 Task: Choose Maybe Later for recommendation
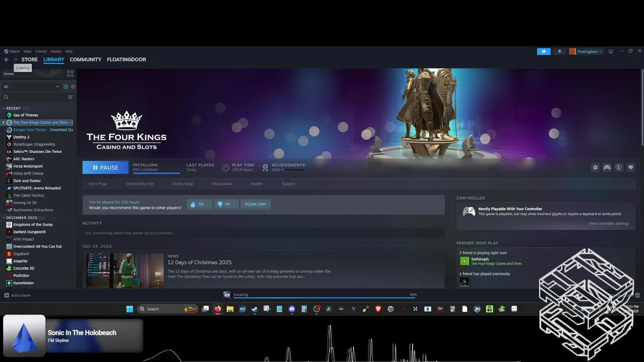[x=256, y=204]
